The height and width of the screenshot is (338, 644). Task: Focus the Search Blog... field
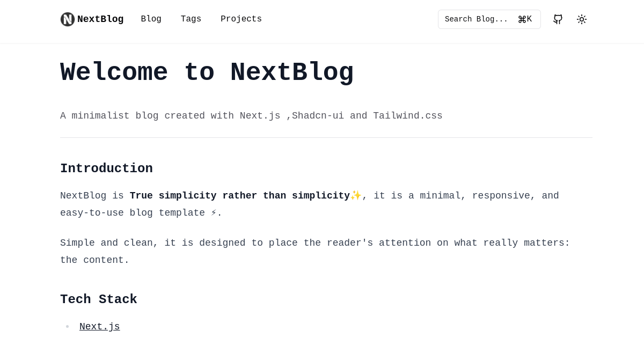pyautogui.click(x=489, y=19)
